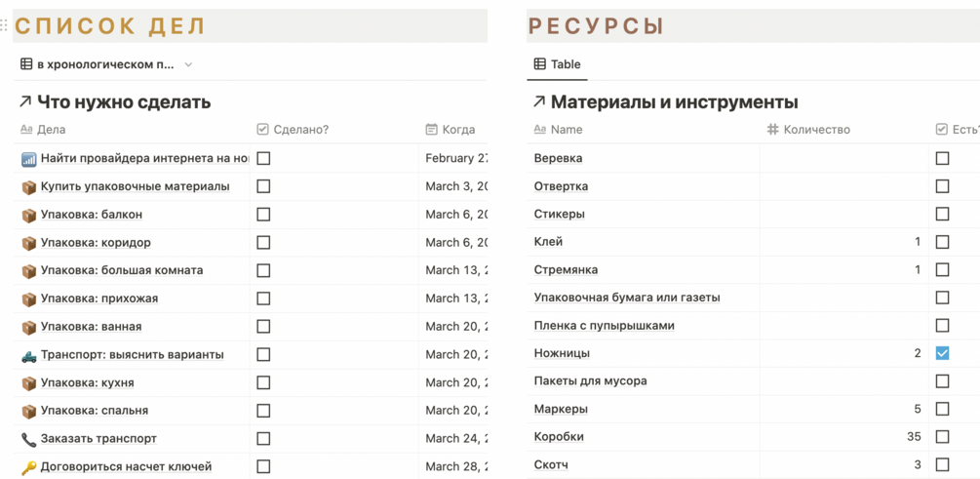Click the quantity cell for Маркеры
Viewport: 980px width, 479px height.
pyautogui.click(x=843, y=409)
